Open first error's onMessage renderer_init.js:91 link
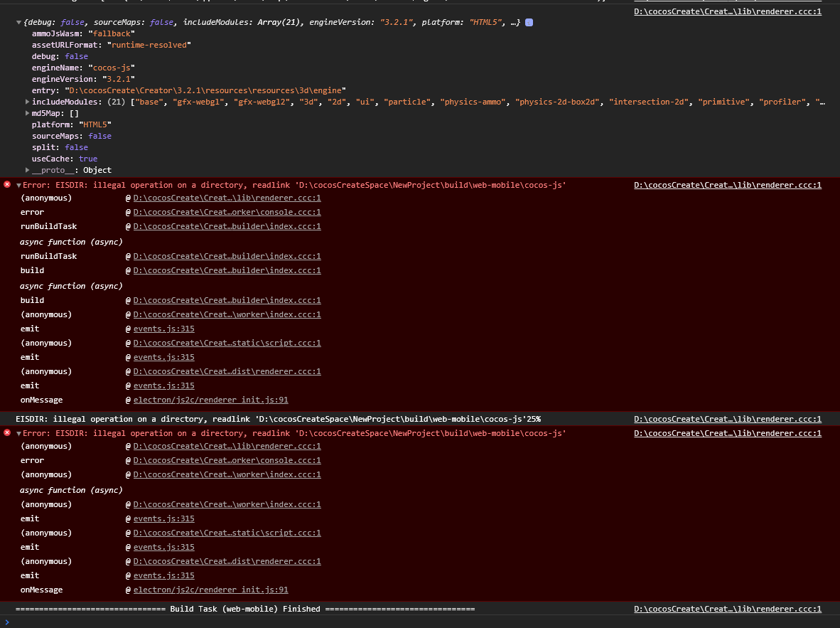 click(210, 400)
